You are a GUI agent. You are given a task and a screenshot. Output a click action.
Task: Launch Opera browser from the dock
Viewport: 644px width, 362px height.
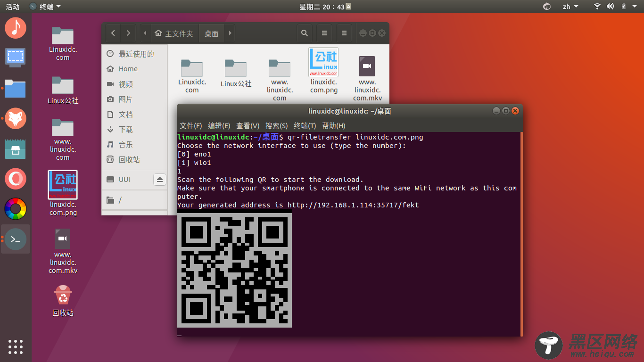(x=16, y=179)
